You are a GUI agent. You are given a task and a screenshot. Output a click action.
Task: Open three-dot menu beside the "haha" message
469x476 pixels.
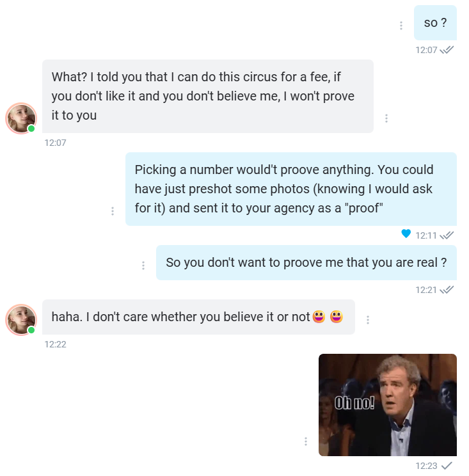pyautogui.click(x=368, y=320)
